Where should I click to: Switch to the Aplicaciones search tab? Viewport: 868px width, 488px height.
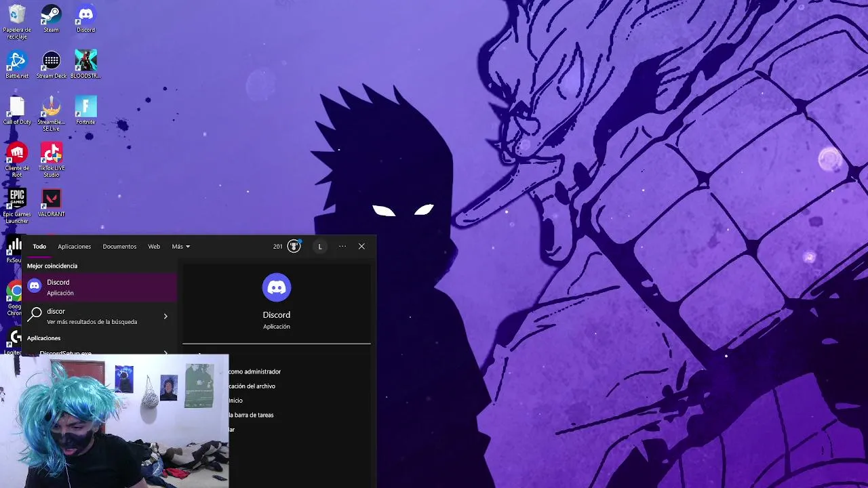pyautogui.click(x=74, y=247)
